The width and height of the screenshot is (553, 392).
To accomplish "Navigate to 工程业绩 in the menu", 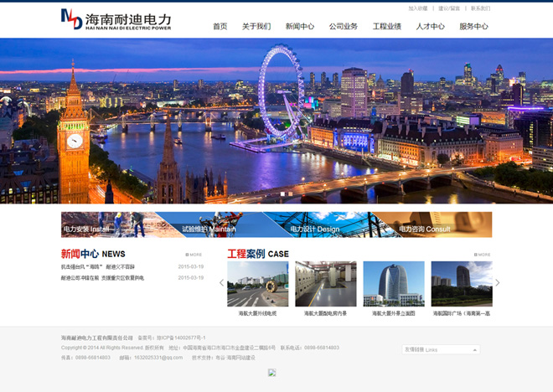I will point(387,27).
